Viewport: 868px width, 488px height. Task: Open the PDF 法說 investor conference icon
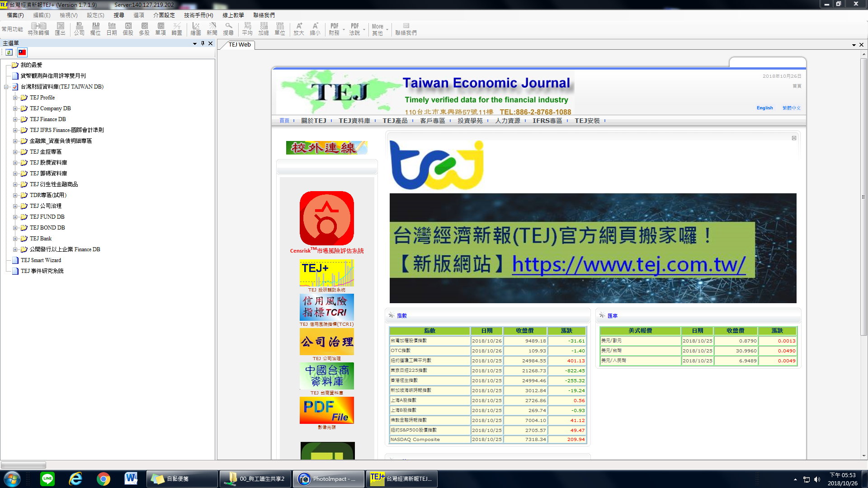354,29
